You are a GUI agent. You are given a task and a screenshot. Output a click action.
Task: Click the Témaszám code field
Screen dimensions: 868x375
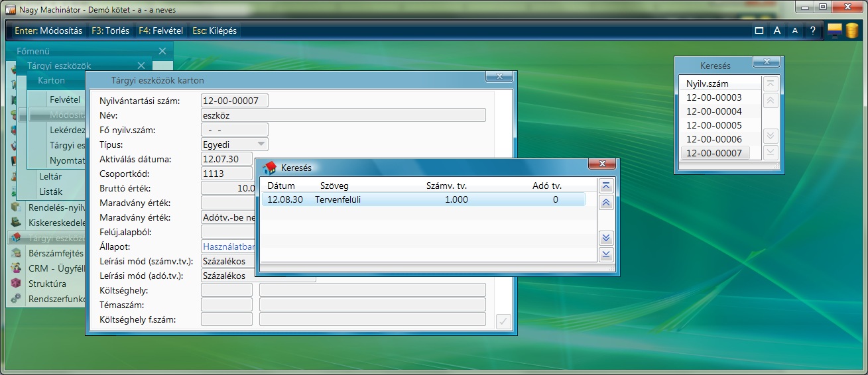point(226,305)
